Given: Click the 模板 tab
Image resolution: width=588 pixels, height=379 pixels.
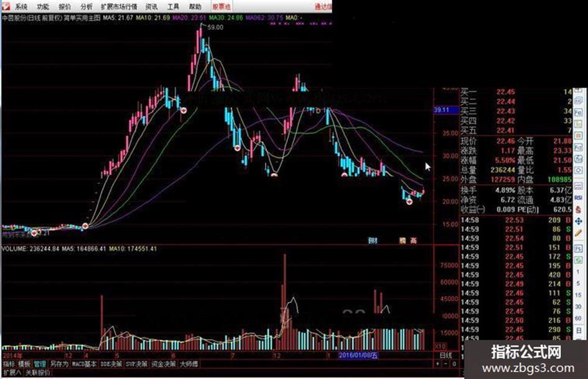Looking at the screenshot, I should (x=24, y=364).
